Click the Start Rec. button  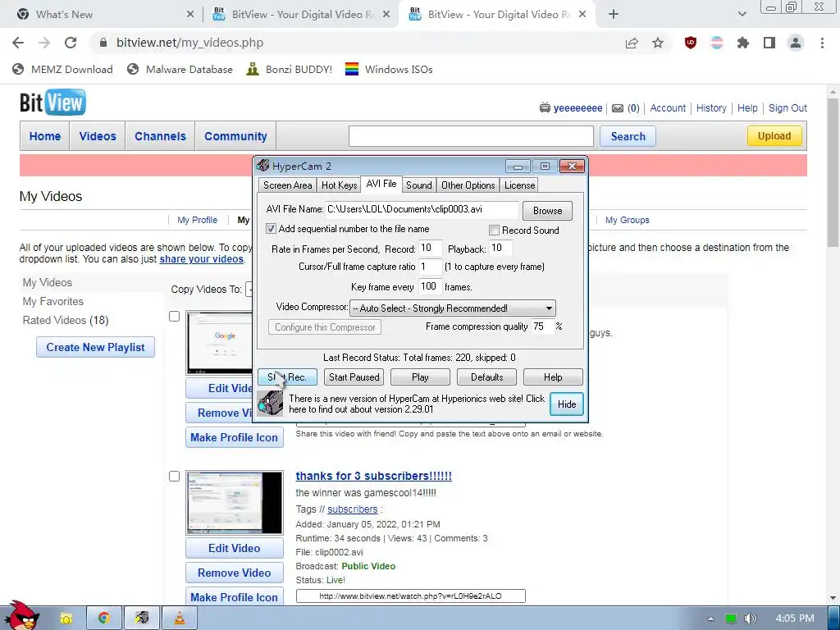(x=287, y=377)
